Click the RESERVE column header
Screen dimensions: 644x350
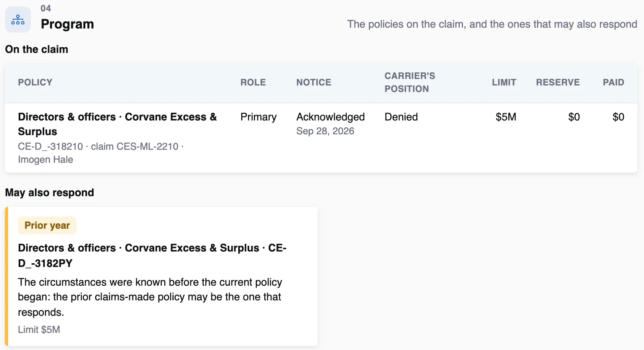pyautogui.click(x=558, y=82)
